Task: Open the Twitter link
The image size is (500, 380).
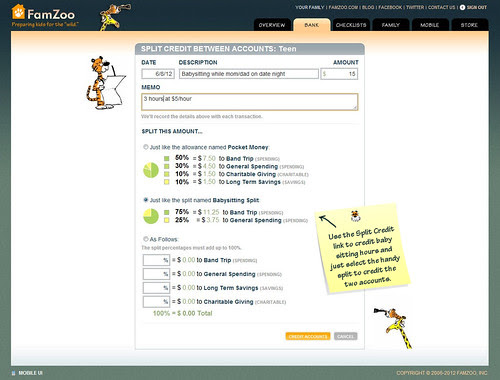Action: tap(415, 7)
